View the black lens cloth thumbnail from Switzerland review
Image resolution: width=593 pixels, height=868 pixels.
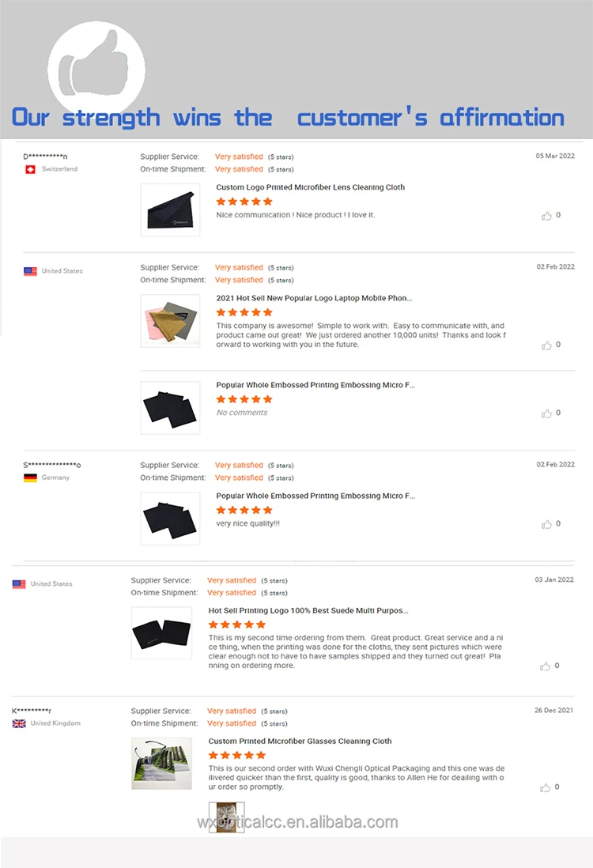(x=170, y=210)
